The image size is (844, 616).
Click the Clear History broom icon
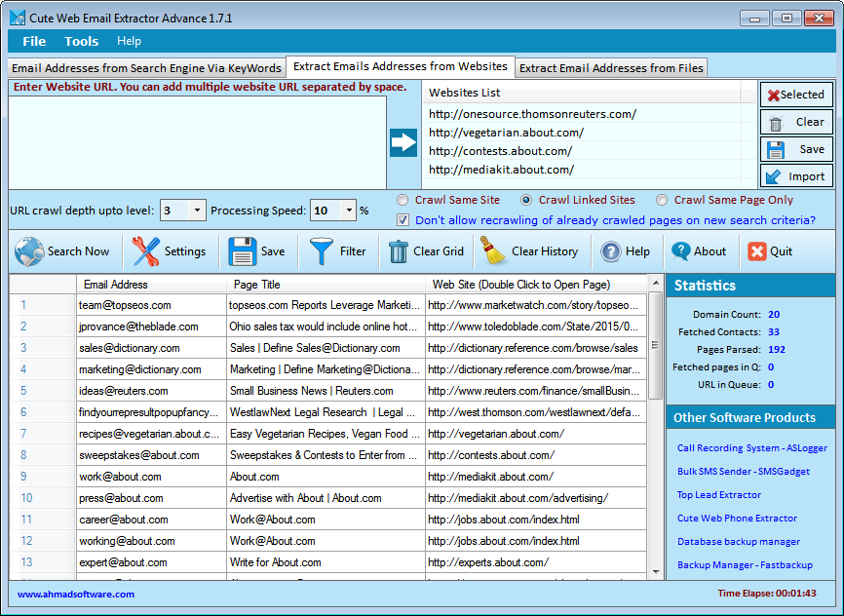pos(494,251)
